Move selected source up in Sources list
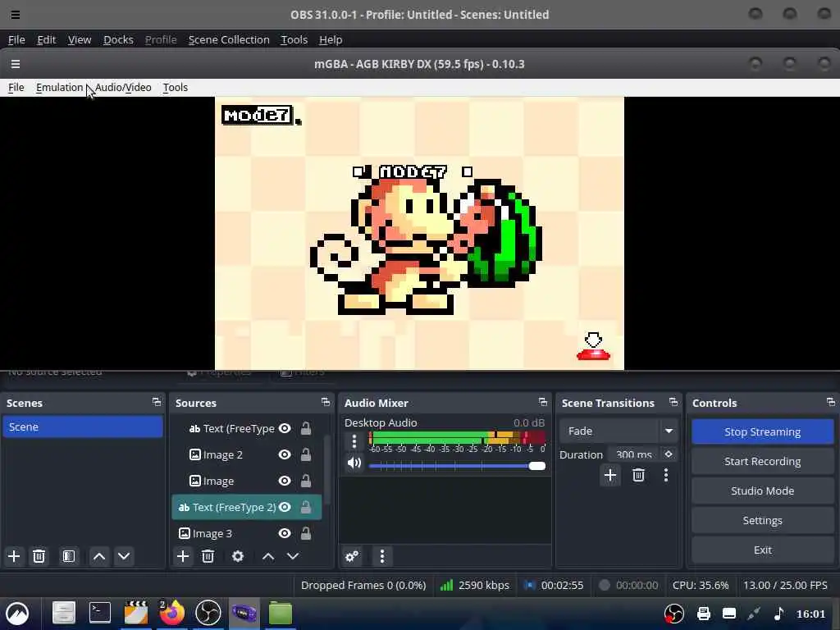 268,556
